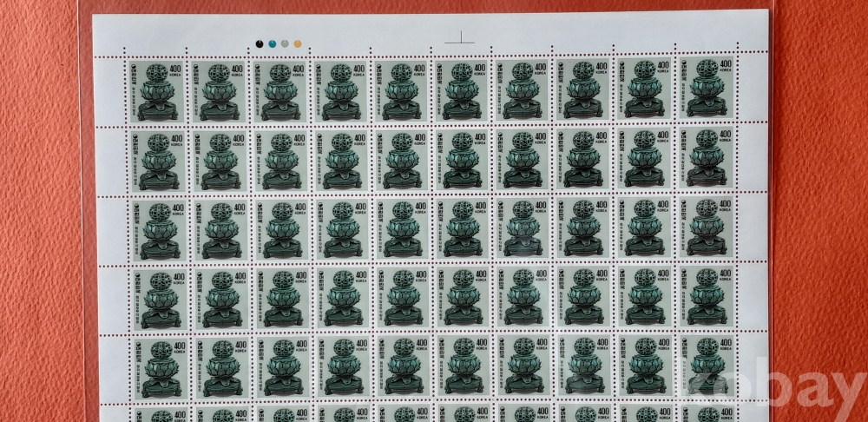
Task: Select the first stamp in the second row
Action: click(157, 160)
